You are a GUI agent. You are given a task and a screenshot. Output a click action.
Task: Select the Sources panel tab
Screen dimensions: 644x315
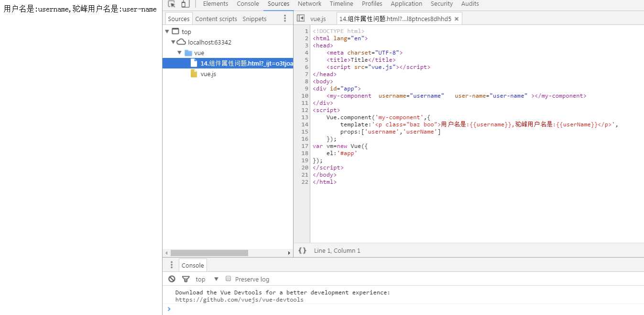coord(278,4)
